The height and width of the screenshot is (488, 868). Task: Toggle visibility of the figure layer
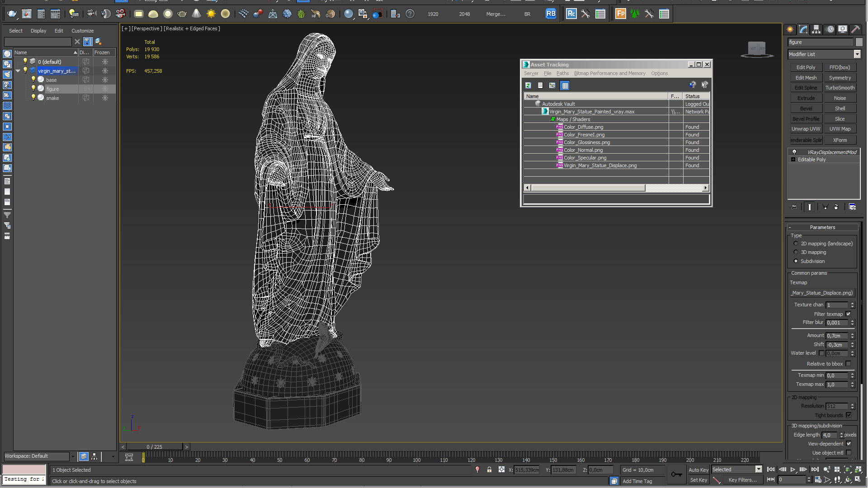click(x=33, y=88)
